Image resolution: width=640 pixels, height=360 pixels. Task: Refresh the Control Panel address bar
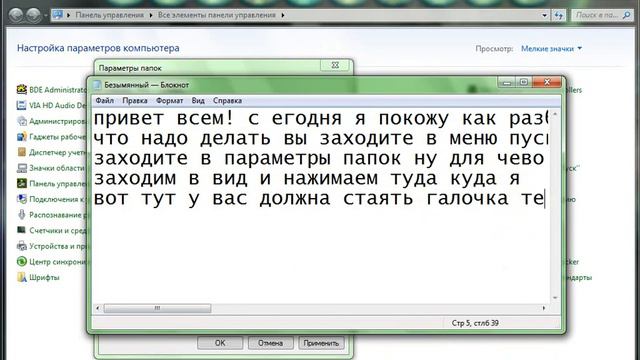click(x=559, y=16)
